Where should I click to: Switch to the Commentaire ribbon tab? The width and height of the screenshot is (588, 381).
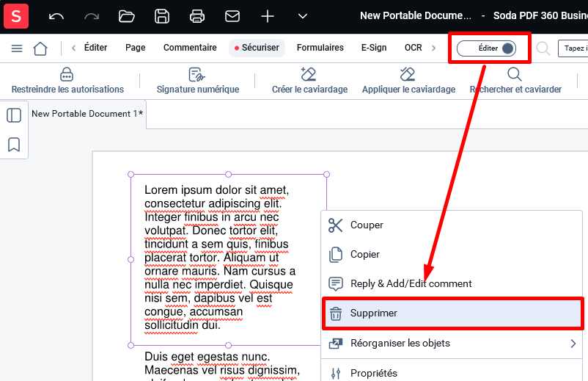click(x=190, y=48)
